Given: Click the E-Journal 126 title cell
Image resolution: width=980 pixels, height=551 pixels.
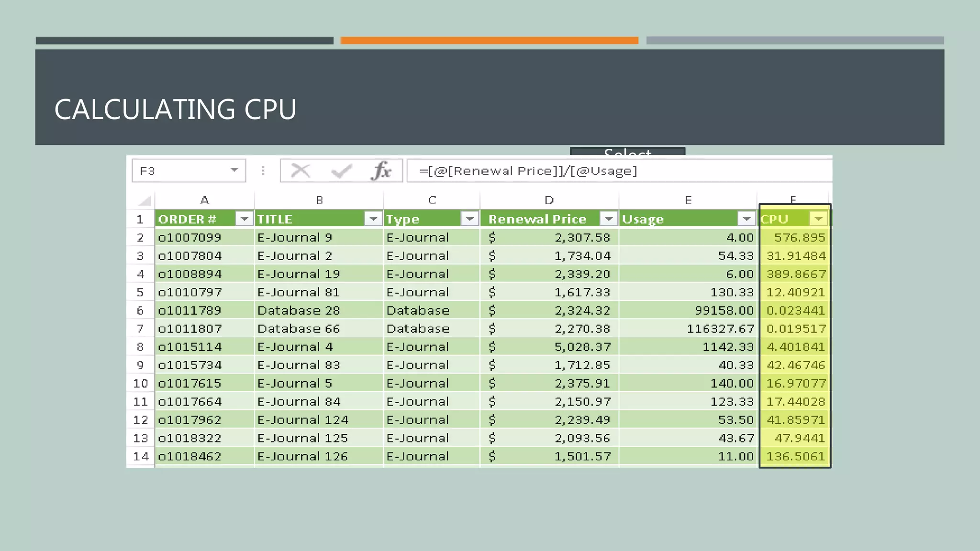Looking at the screenshot, I should (x=319, y=456).
